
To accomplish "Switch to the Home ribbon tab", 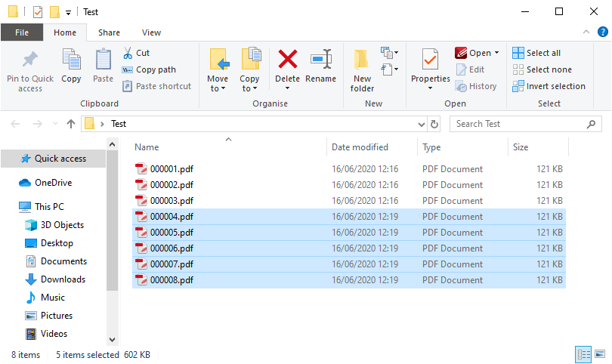I will point(65,32).
